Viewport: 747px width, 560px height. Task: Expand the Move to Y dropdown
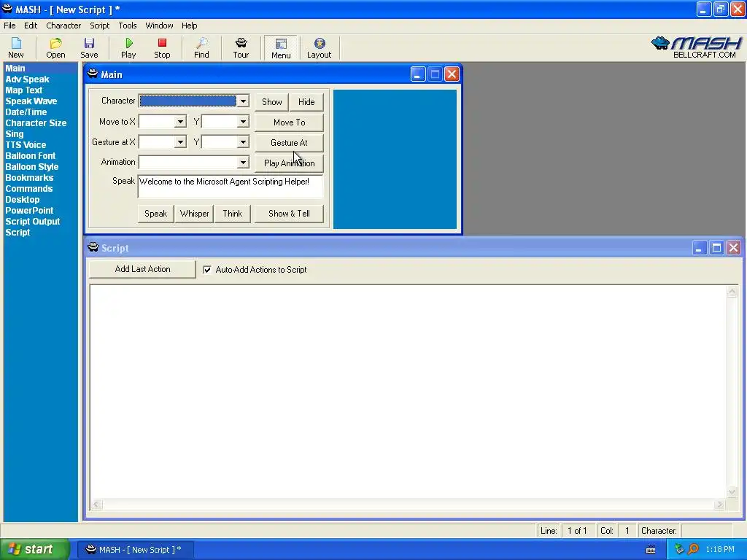pyautogui.click(x=243, y=122)
